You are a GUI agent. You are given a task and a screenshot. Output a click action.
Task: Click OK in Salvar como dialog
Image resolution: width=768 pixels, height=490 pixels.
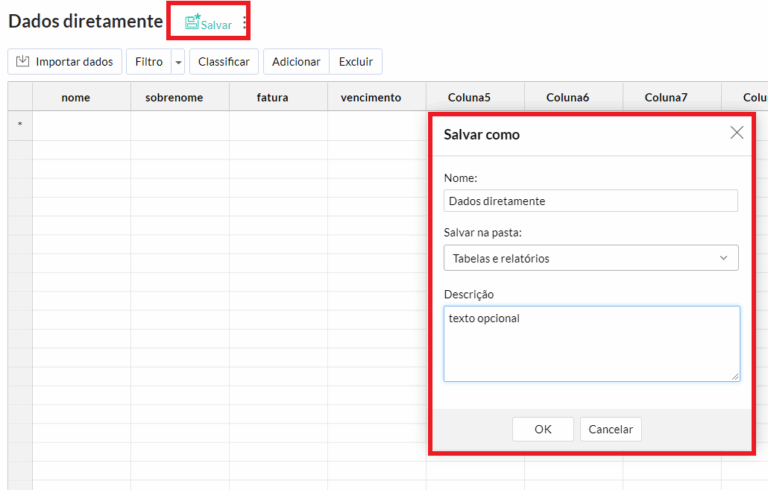[x=543, y=429]
